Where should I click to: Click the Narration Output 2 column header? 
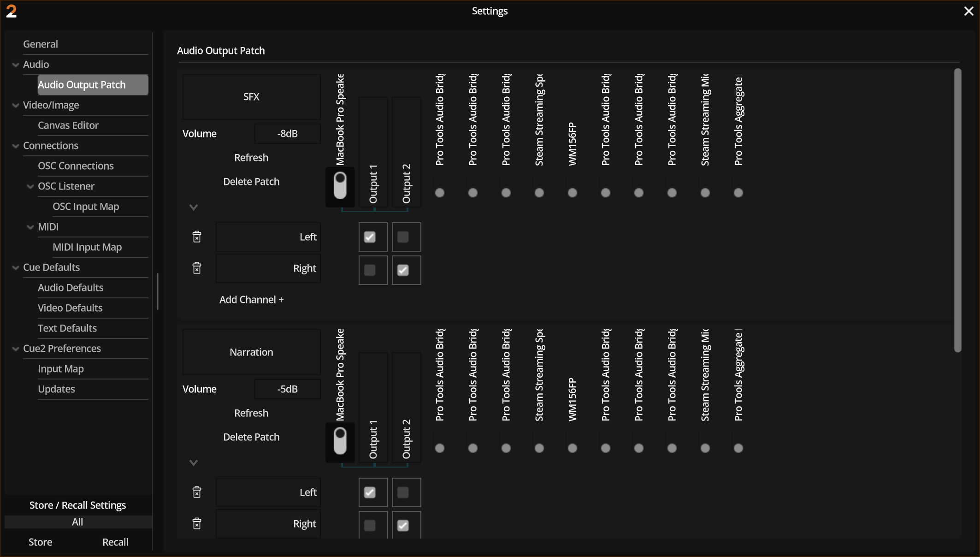coord(407,408)
